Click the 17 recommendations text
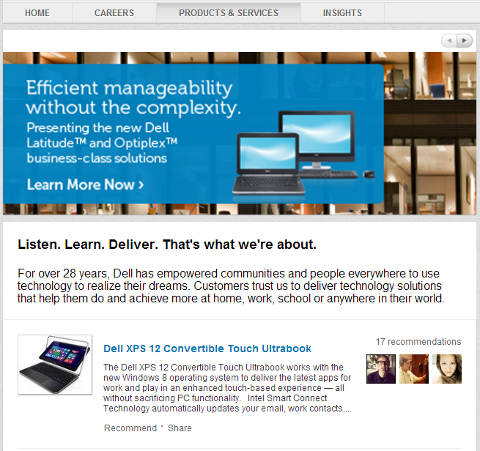Image resolution: width=480 pixels, height=451 pixels. (x=419, y=342)
